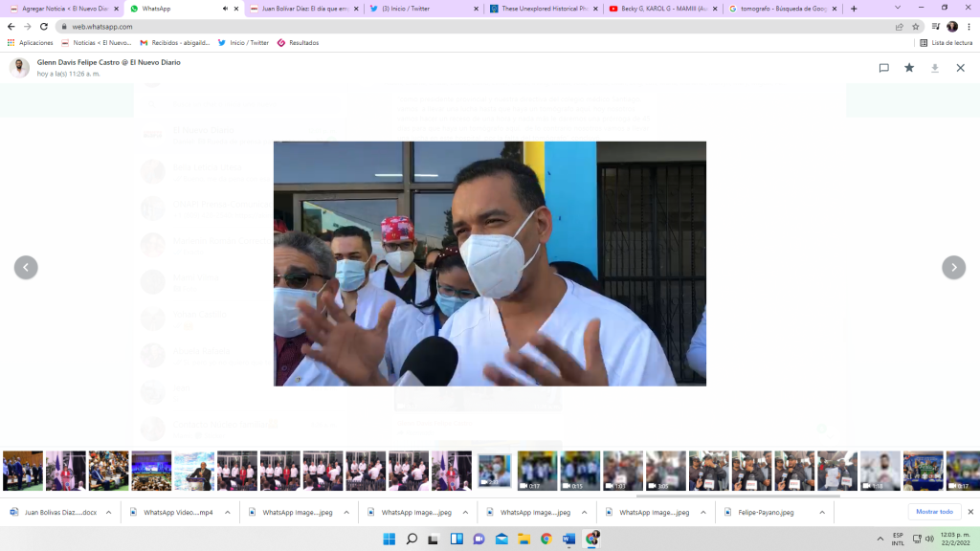
Task: Go to next media with right arrow
Action: pos(953,268)
